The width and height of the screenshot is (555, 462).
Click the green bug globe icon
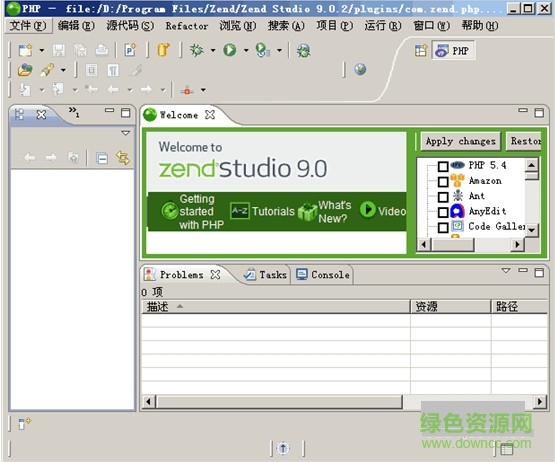tap(303, 51)
